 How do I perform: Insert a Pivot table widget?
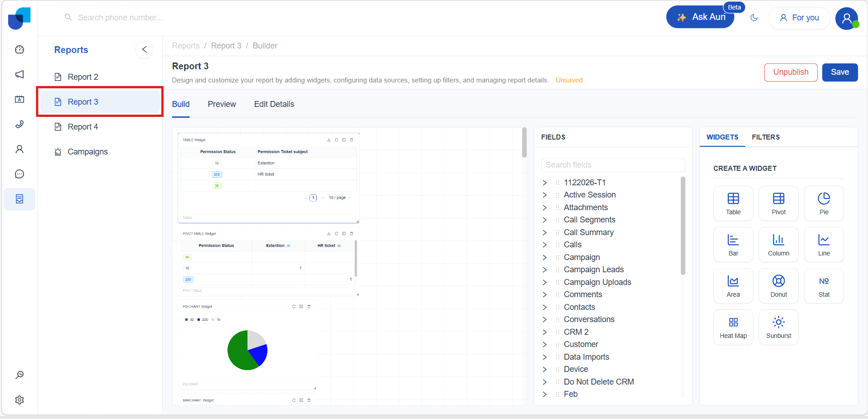coord(778,203)
